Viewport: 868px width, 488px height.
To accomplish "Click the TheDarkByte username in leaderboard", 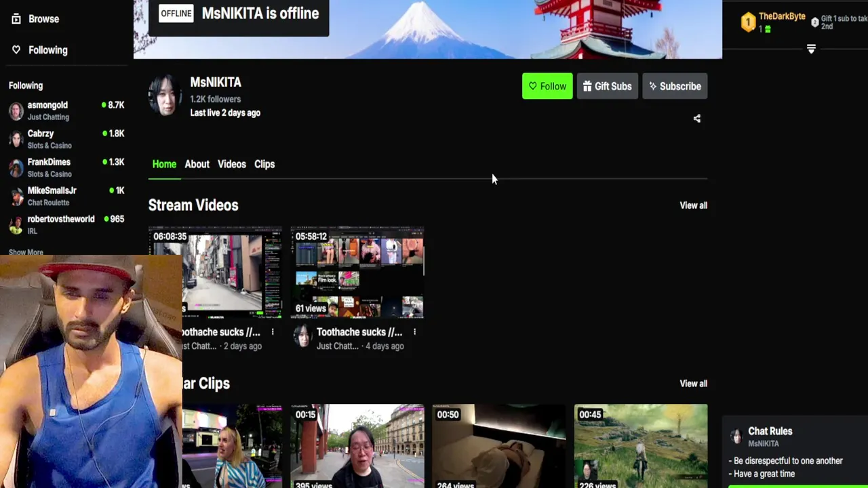I will tap(782, 16).
